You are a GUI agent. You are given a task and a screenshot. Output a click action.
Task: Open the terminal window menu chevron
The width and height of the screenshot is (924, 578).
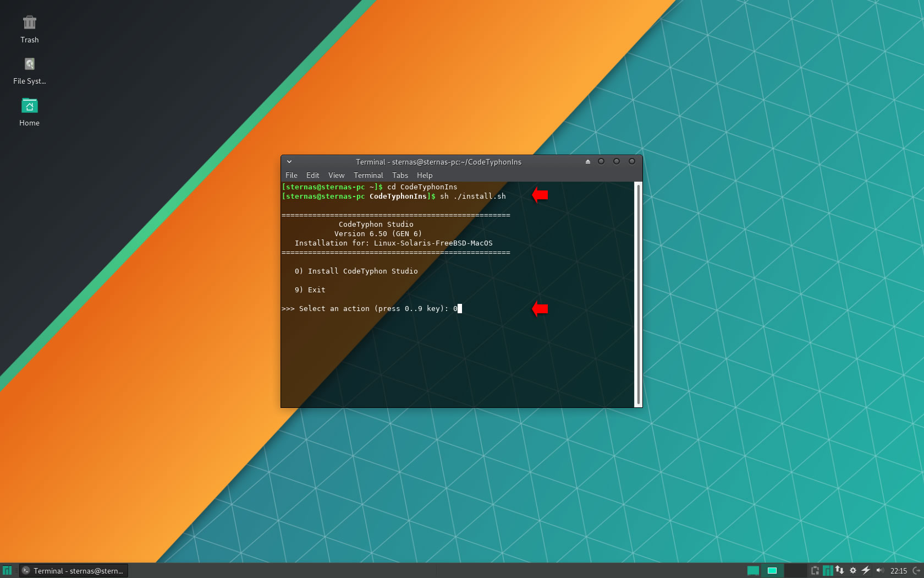(289, 162)
